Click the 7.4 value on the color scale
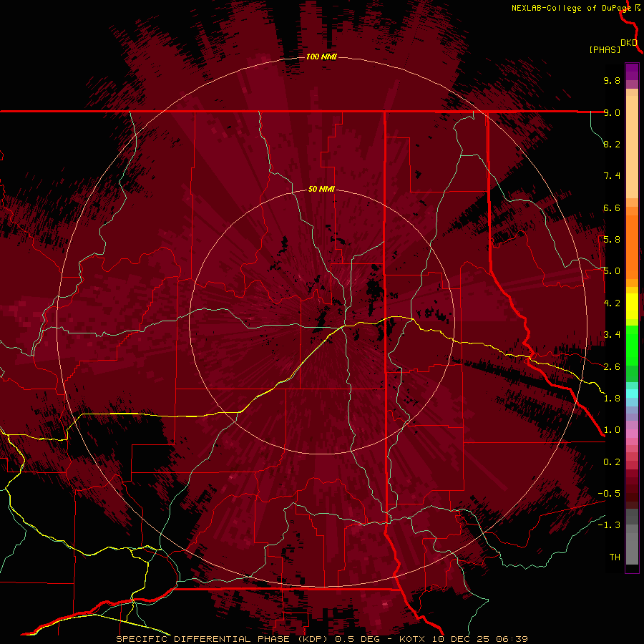644x644 pixels. tap(612, 176)
